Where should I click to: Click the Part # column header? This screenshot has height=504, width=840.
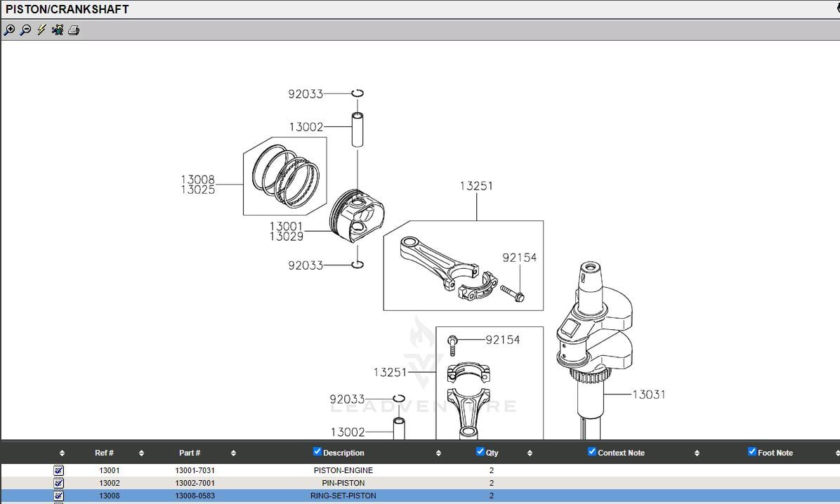[190, 453]
